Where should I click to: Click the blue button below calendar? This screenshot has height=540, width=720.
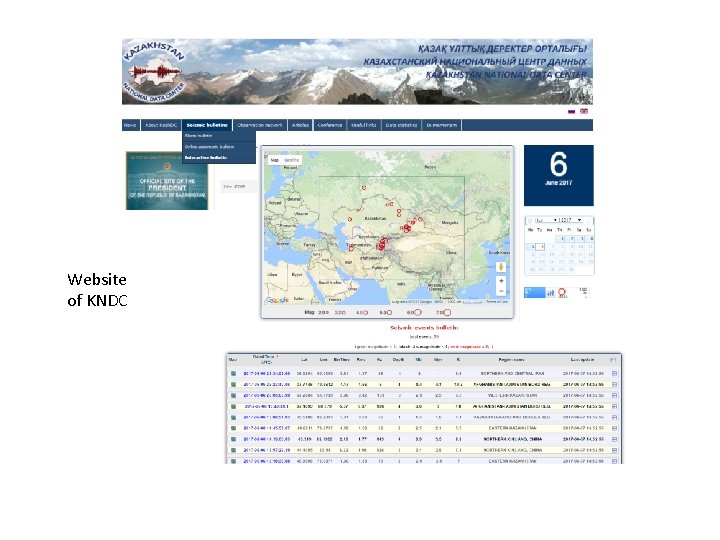(534, 292)
